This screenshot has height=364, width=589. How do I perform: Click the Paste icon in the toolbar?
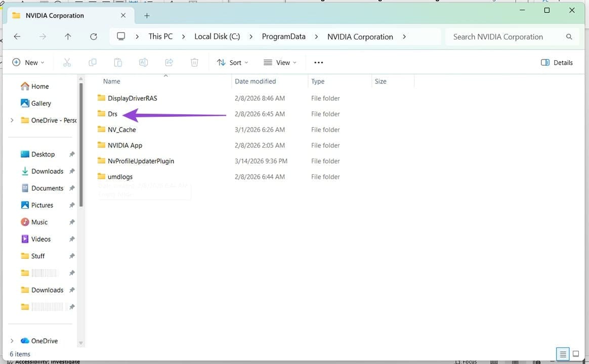coord(118,62)
